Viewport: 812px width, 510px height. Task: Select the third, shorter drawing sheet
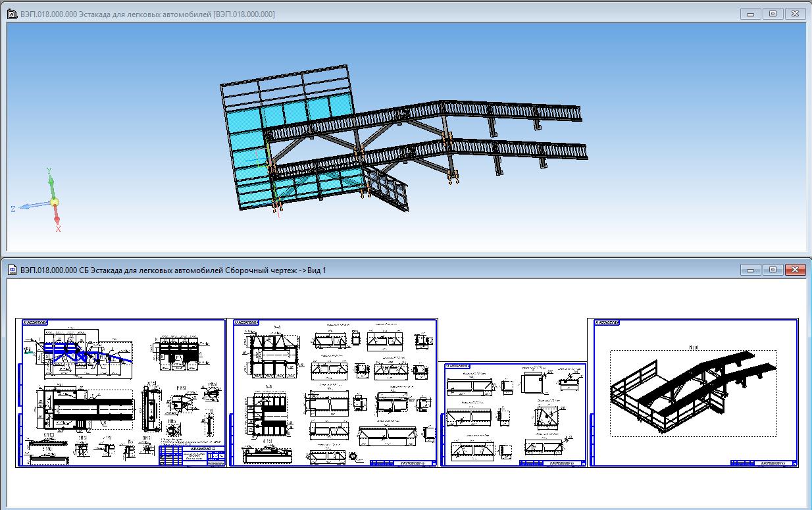(512, 415)
